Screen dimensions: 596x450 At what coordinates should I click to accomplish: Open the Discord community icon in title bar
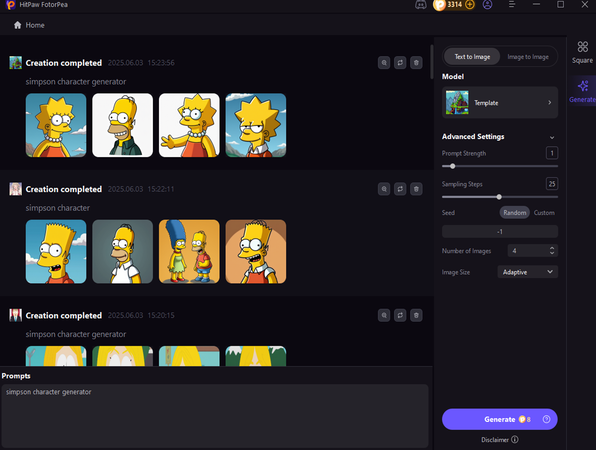(x=420, y=5)
